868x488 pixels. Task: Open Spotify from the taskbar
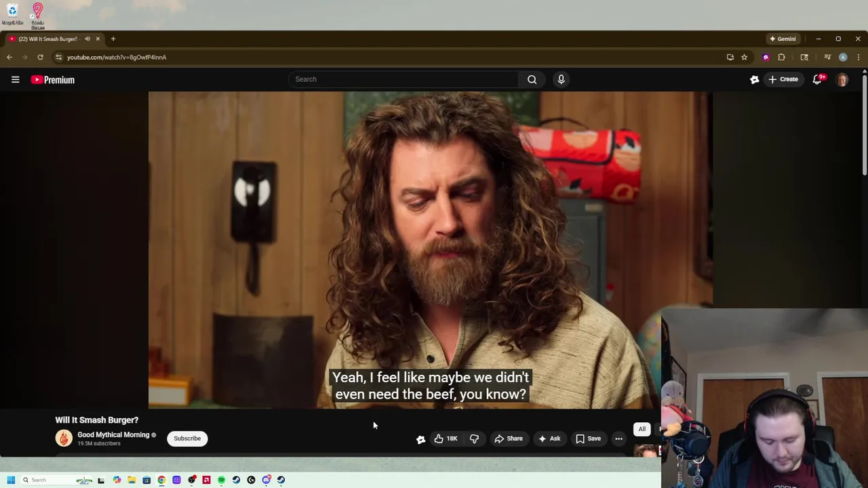coord(221,480)
